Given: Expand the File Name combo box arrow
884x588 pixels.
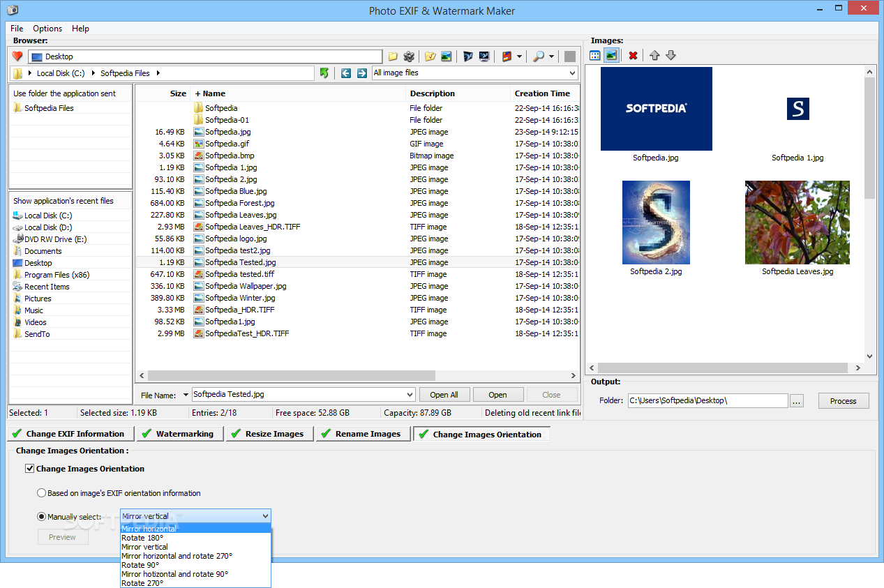Looking at the screenshot, I should [x=409, y=395].
